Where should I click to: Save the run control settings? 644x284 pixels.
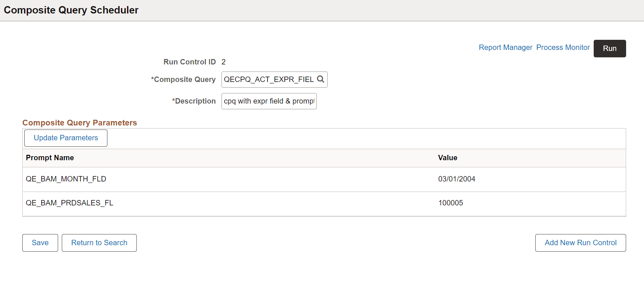click(40, 243)
